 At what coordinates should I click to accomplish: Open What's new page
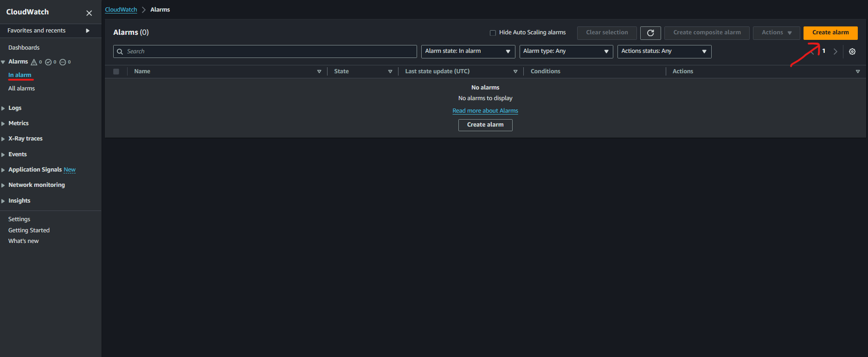(24, 241)
